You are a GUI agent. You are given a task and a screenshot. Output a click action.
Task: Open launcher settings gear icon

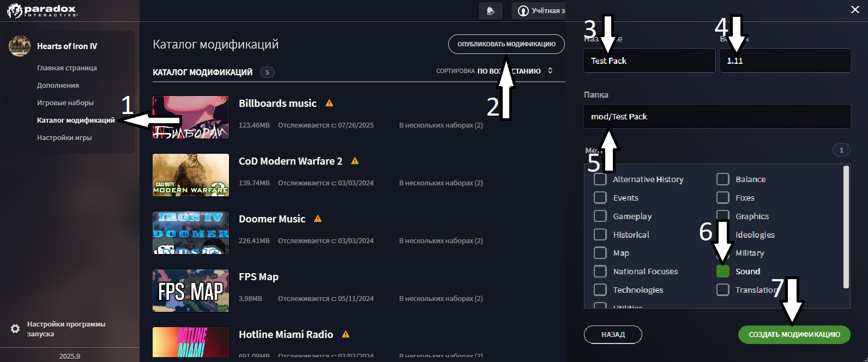pos(15,329)
